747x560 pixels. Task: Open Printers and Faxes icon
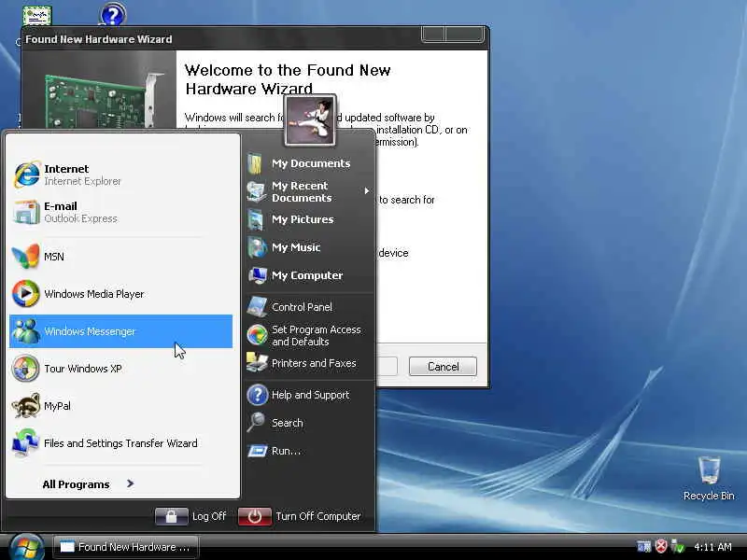point(257,363)
